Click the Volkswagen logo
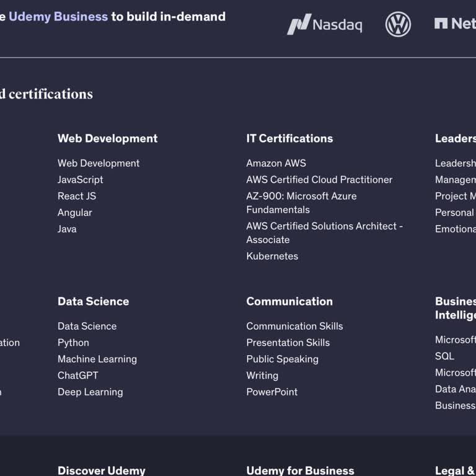 tap(398, 24)
